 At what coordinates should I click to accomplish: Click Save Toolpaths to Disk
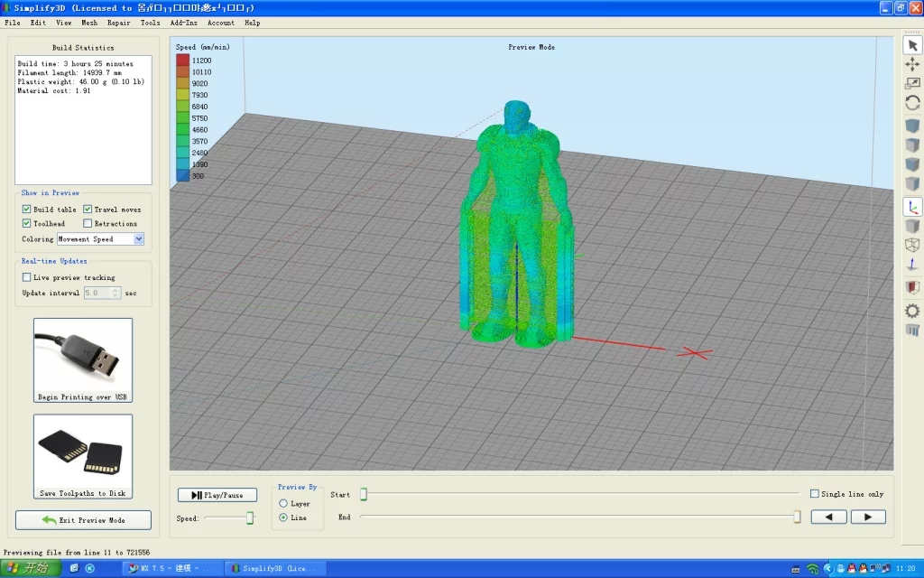[83, 456]
